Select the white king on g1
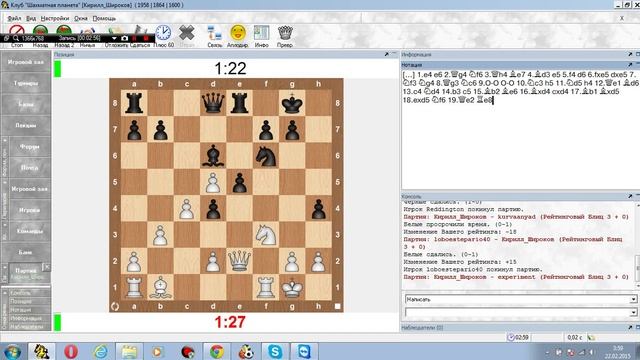The width and height of the screenshot is (640, 360). tap(292, 287)
